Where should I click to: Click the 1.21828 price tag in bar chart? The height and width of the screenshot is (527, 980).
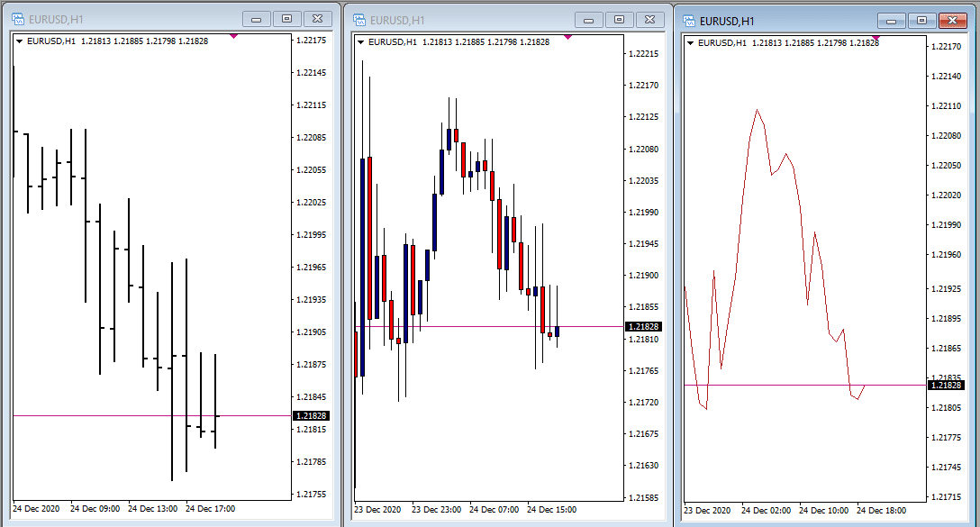click(x=311, y=415)
